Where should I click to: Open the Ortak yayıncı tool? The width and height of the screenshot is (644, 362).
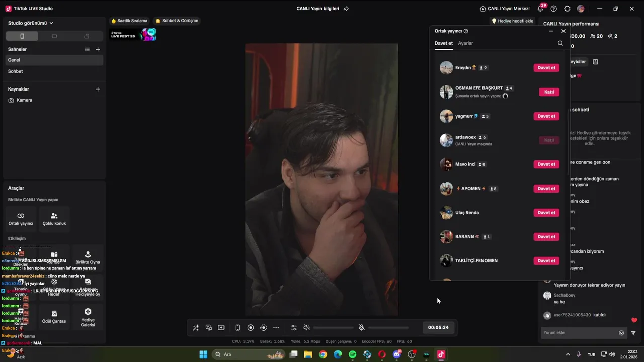(21, 219)
